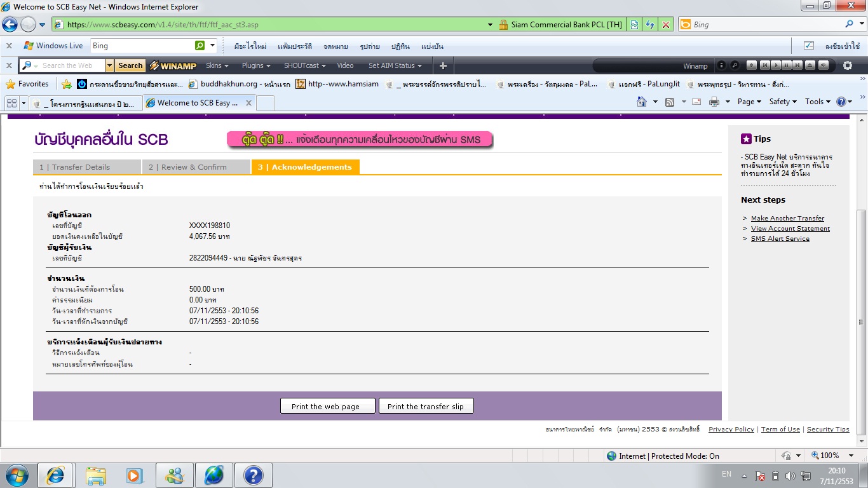Click the security lock icon beside Siam Commercial Bank
Viewport: 868px width, 488px height.
(x=503, y=25)
